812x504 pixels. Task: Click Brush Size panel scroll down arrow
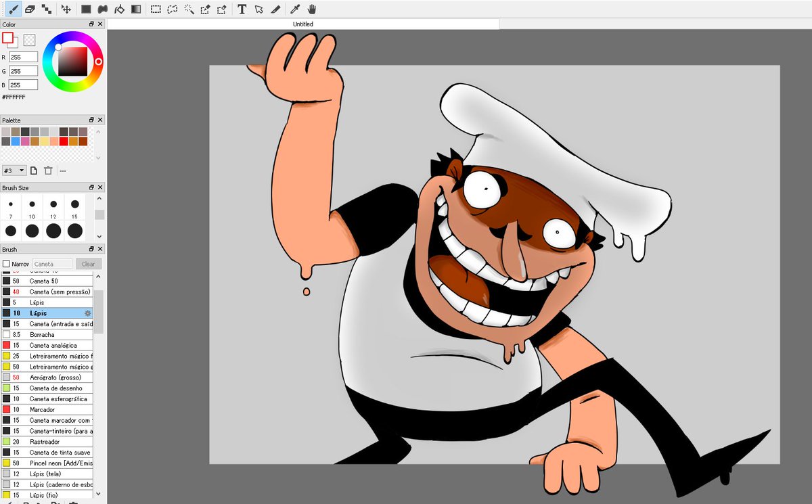99,236
